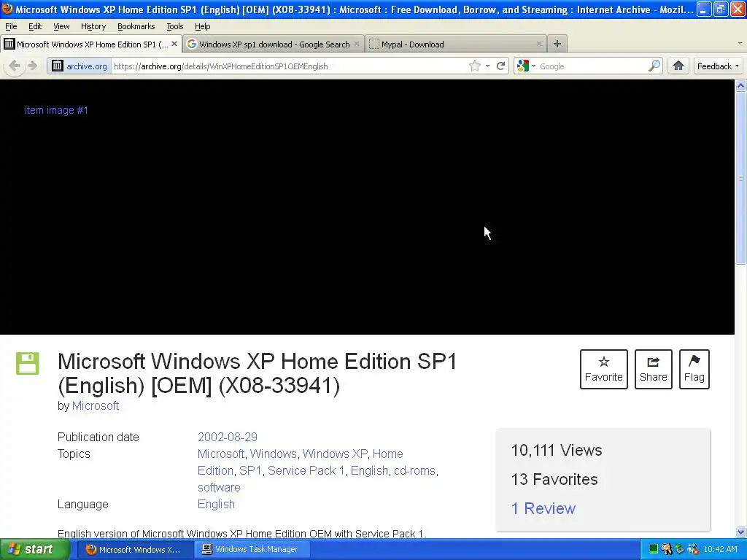Viewport: 747px width, 560px height.
Task: Click the software topic link
Action: [219, 487]
